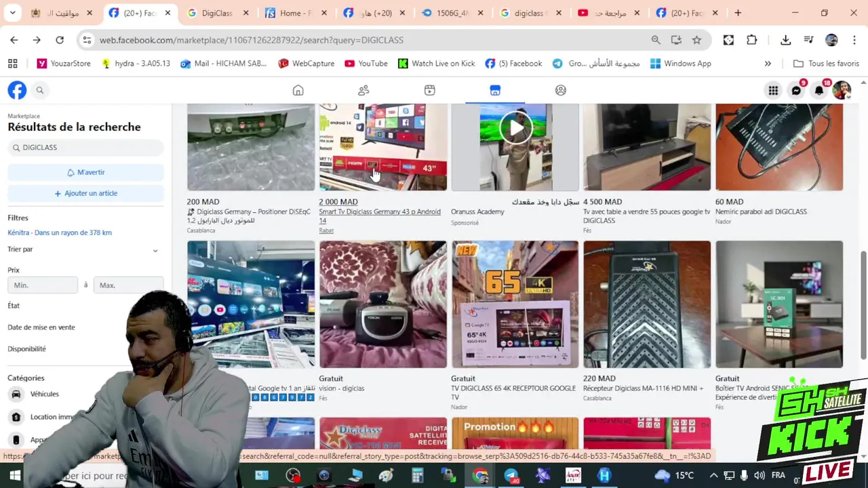Open the Groups icon in Facebook nav
Viewport: 868px width, 488px height.
click(561, 90)
